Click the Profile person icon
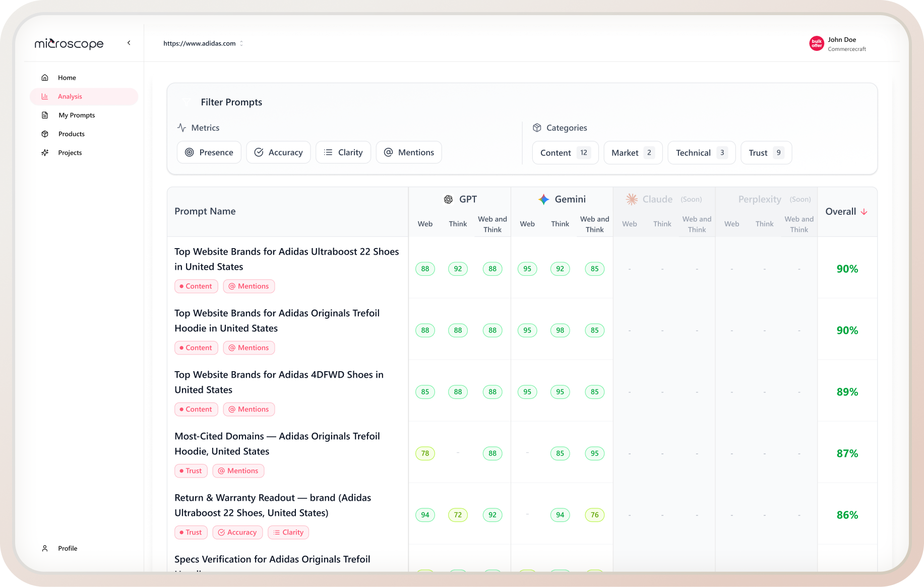The image size is (924, 587). click(x=45, y=548)
